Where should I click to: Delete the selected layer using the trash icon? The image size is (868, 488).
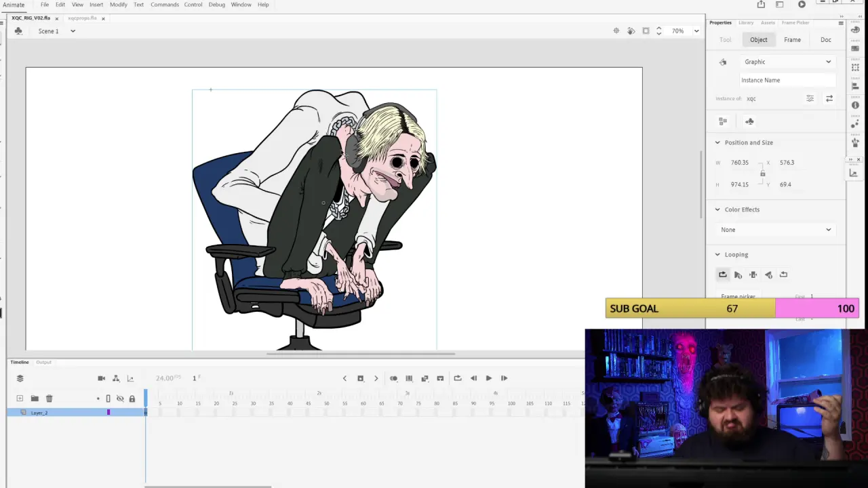pyautogui.click(x=49, y=399)
